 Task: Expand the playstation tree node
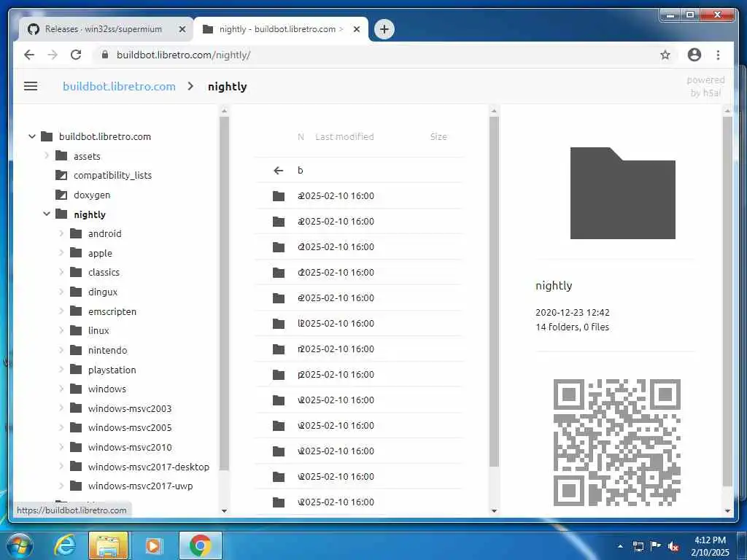[x=61, y=370]
